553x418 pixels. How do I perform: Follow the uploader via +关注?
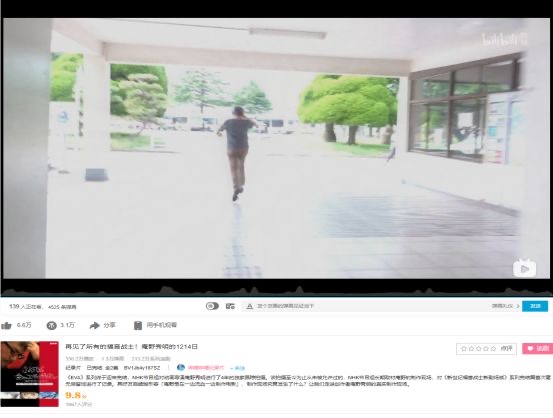(x=237, y=368)
